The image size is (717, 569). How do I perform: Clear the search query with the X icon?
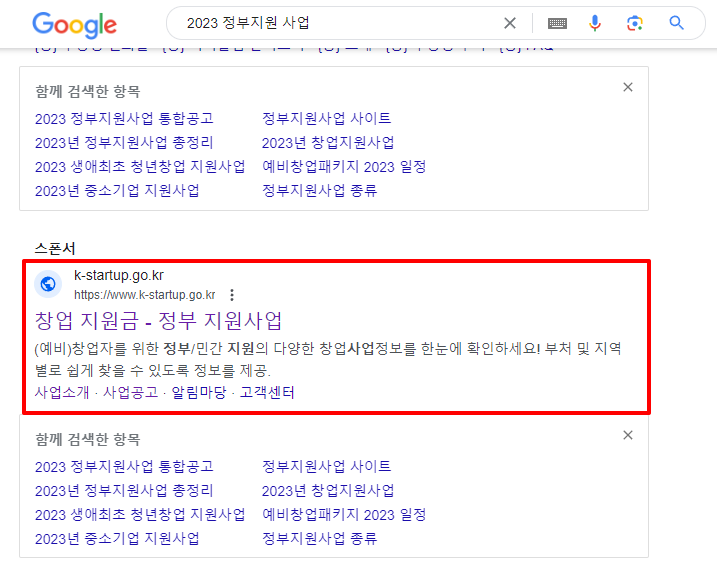(x=510, y=23)
